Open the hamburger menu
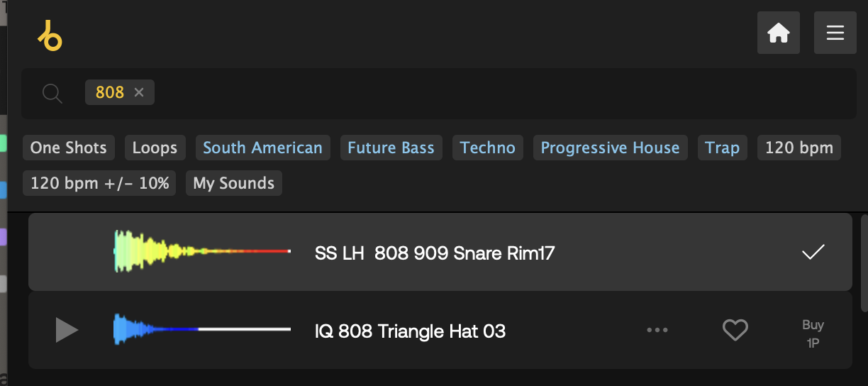 (x=835, y=33)
